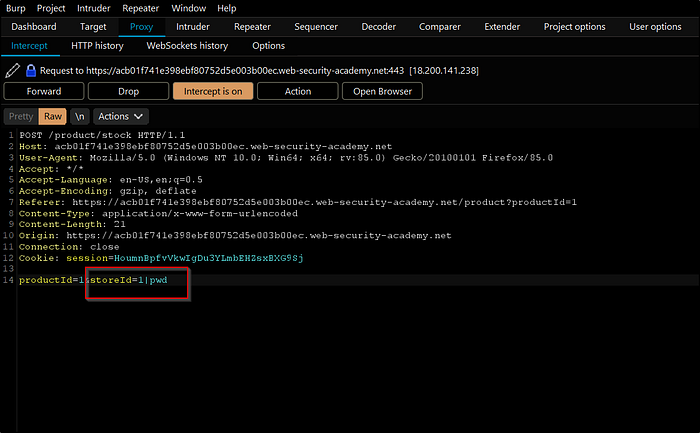Click the POST /product/stock request line
The width and height of the screenshot is (700, 433).
[x=102, y=135]
